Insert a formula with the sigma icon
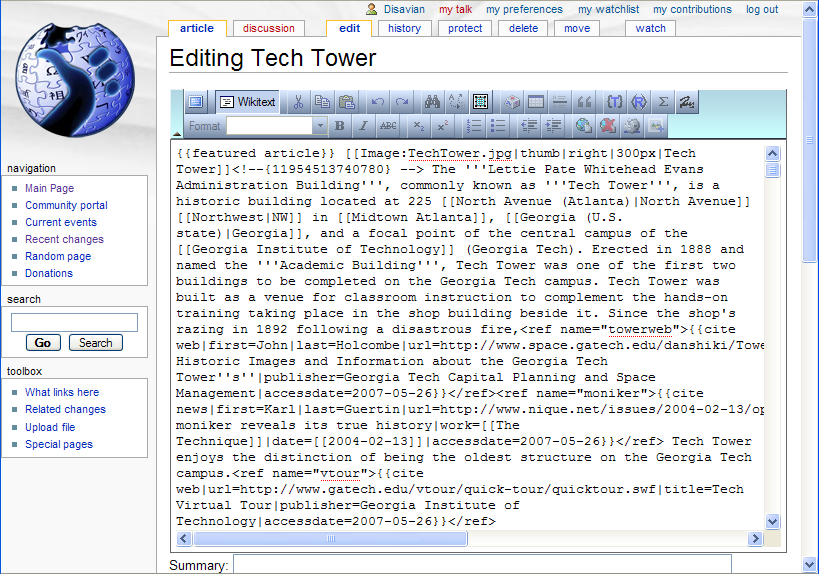This screenshot has height=574, width=819. pos(663,102)
